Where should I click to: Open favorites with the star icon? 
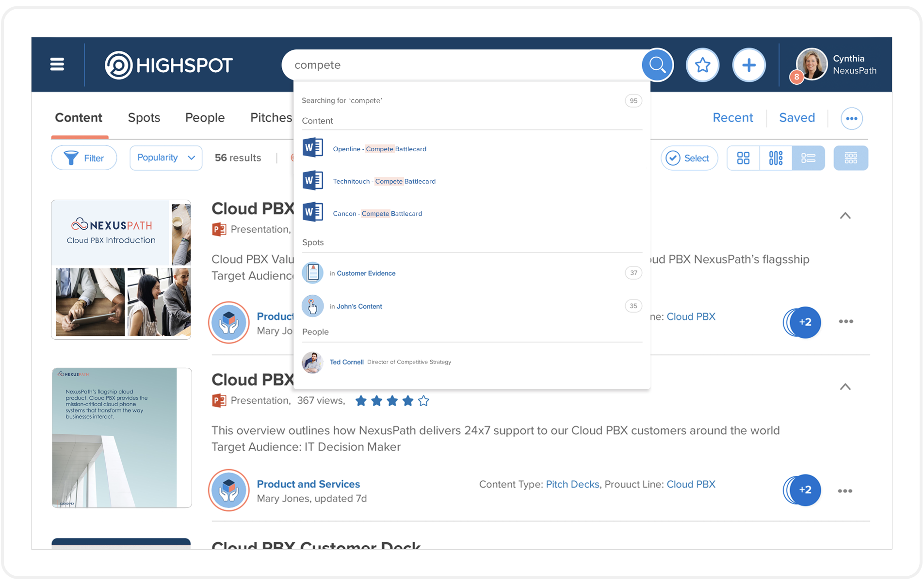[702, 65]
